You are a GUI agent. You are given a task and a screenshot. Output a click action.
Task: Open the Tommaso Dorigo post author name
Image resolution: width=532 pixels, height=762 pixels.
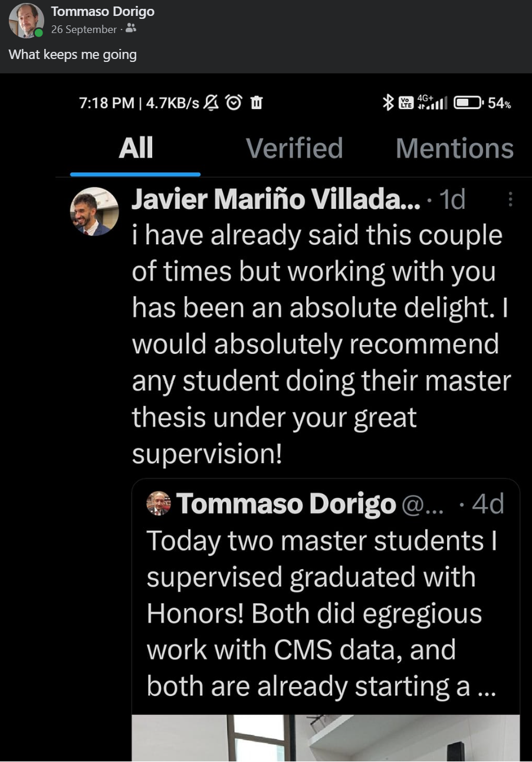[103, 12]
